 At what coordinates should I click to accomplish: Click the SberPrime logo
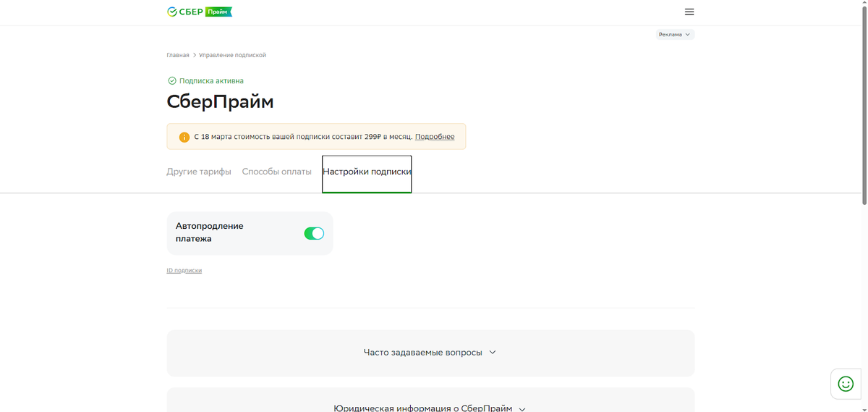[x=200, y=12]
